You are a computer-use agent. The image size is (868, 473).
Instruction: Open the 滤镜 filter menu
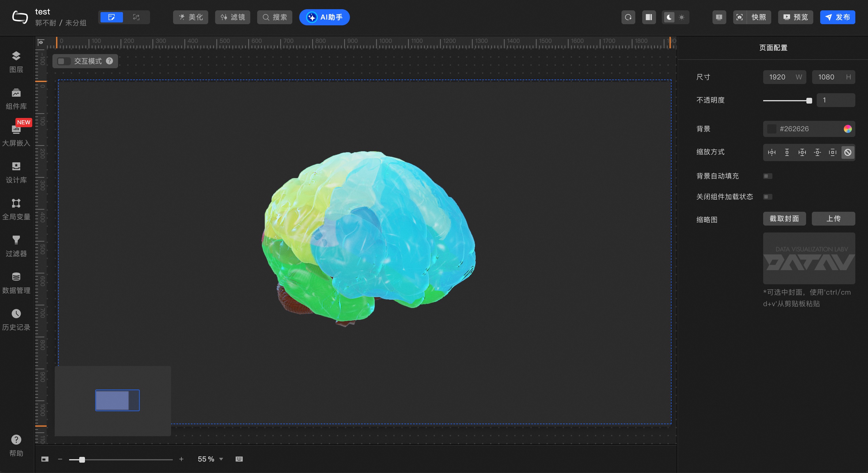tap(232, 17)
